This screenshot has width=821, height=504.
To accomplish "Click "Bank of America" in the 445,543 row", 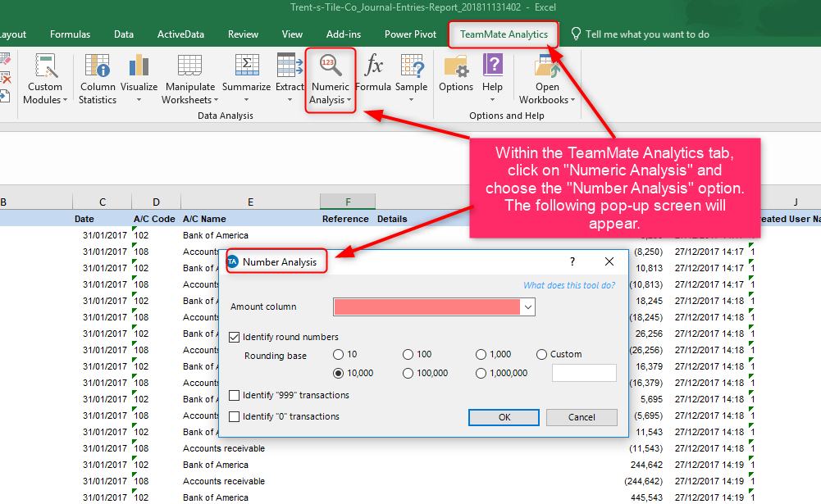I will [215, 497].
